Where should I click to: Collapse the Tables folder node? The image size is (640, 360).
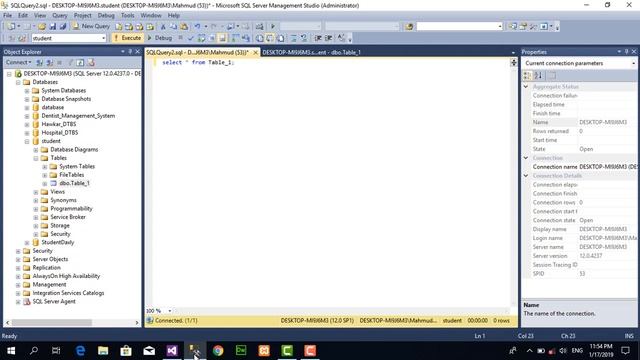click(36, 158)
